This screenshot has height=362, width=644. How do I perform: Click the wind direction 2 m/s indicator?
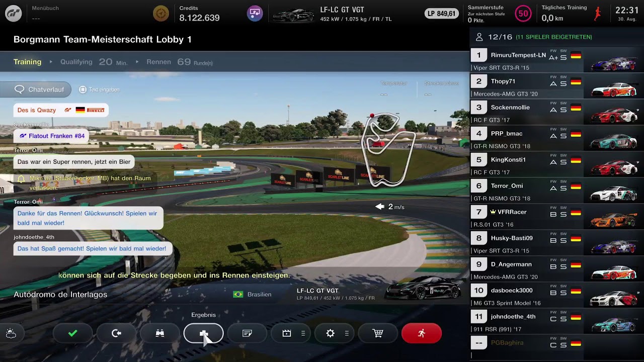pos(390,207)
